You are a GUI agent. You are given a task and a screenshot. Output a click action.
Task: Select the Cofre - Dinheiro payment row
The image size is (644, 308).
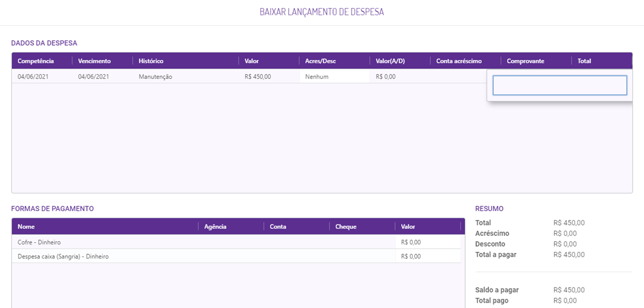point(236,242)
